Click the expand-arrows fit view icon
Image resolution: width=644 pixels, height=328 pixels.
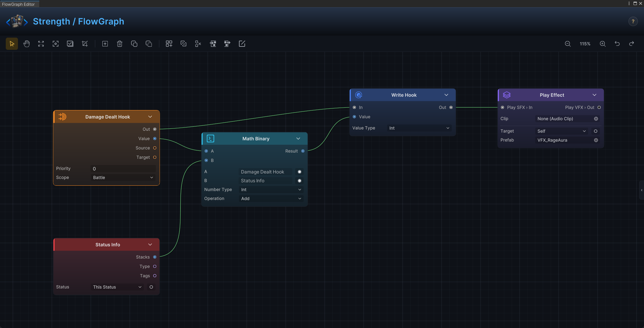(x=41, y=44)
